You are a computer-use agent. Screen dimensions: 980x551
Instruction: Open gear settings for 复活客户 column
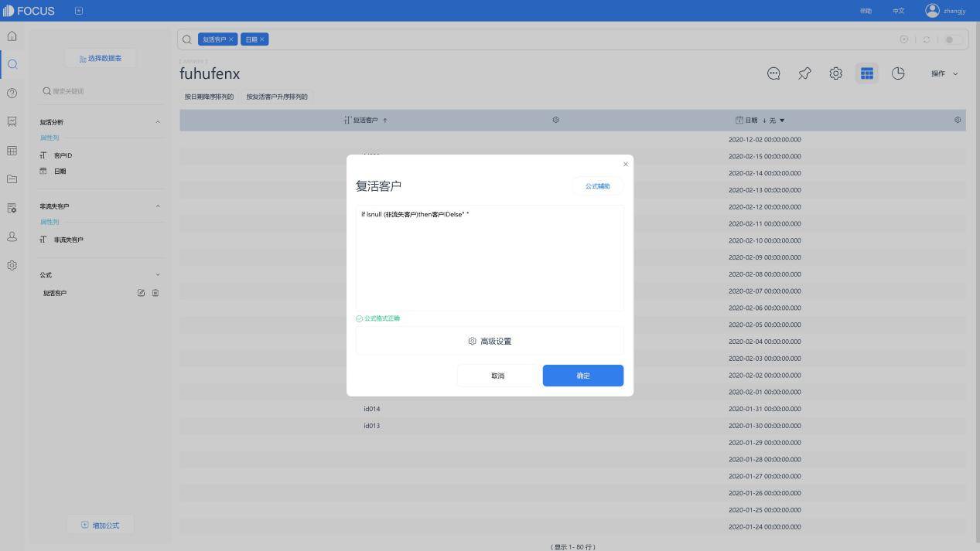pyautogui.click(x=555, y=120)
